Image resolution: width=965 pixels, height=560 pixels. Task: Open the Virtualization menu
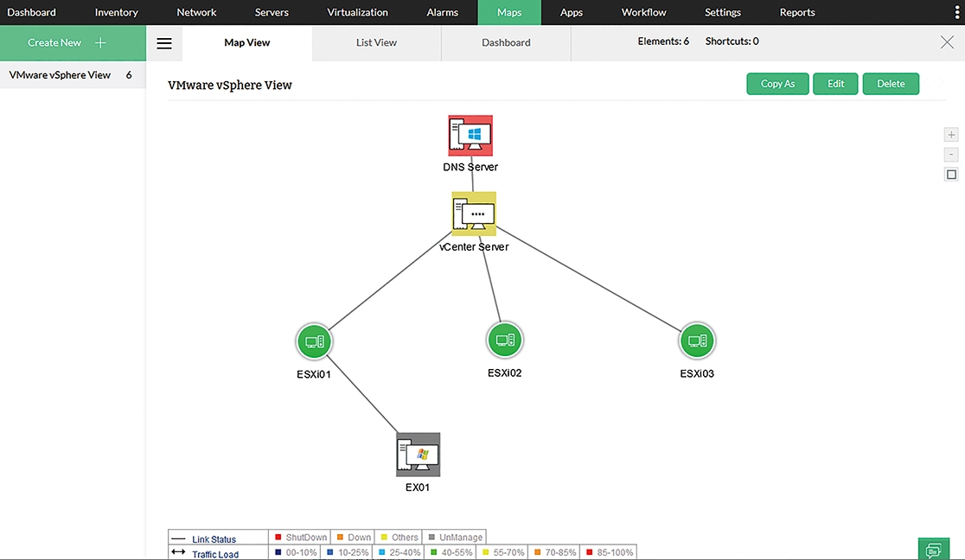(358, 12)
